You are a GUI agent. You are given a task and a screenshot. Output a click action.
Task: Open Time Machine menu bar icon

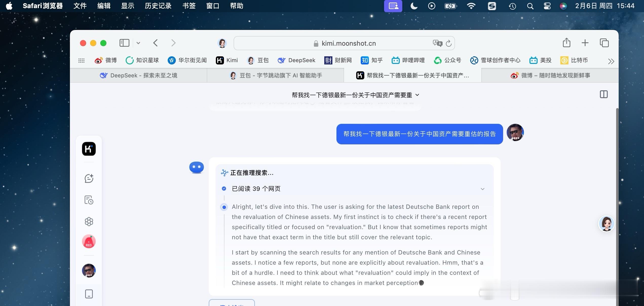point(513,6)
